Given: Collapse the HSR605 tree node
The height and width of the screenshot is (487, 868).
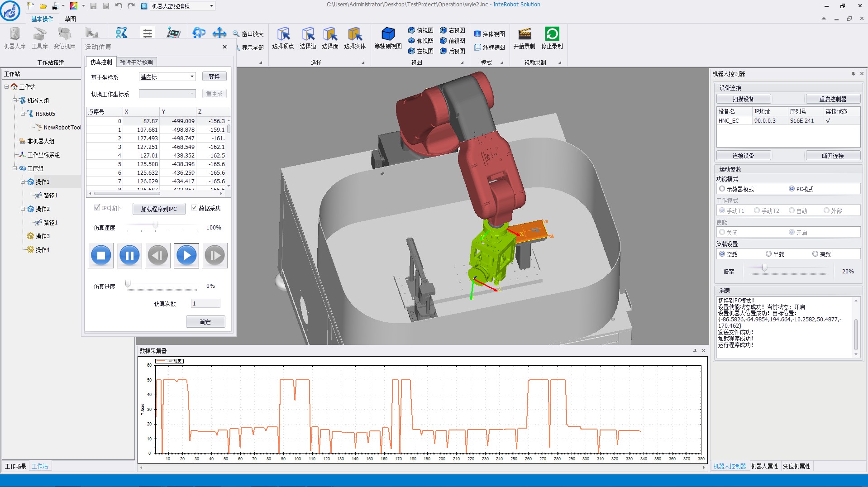Looking at the screenshot, I should [23, 114].
